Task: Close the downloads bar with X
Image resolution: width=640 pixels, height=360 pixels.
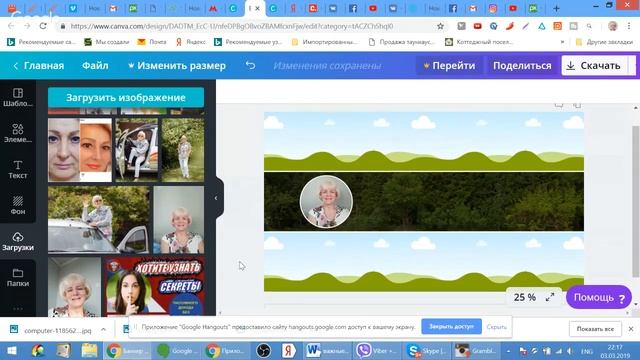Action: pos(631,329)
